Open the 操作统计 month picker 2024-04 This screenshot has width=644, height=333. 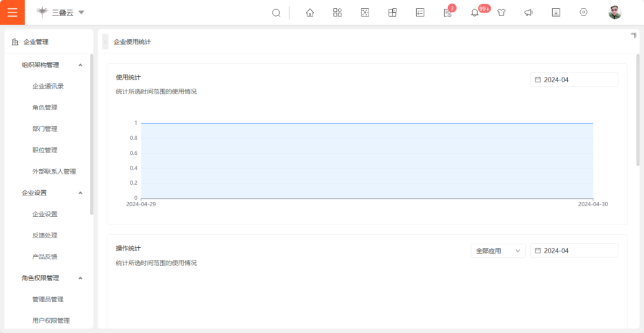574,251
